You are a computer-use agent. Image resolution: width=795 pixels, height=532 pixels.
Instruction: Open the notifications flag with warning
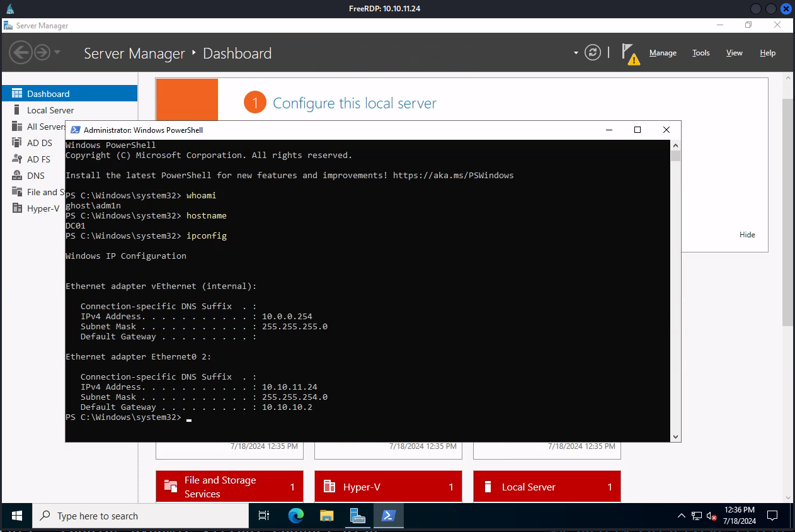(x=630, y=54)
